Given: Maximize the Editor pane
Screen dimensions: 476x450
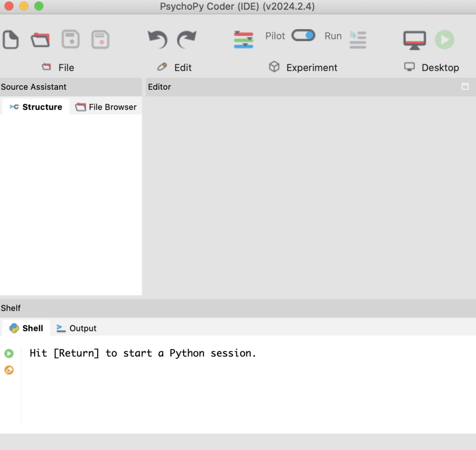Looking at the screenshot, I should pyautogui.click(x=465, y=86).
